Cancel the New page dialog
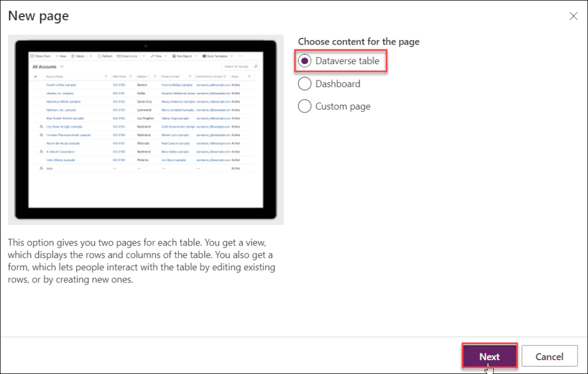The width and height of the screenshot is (588, 374). coord(549,356)
